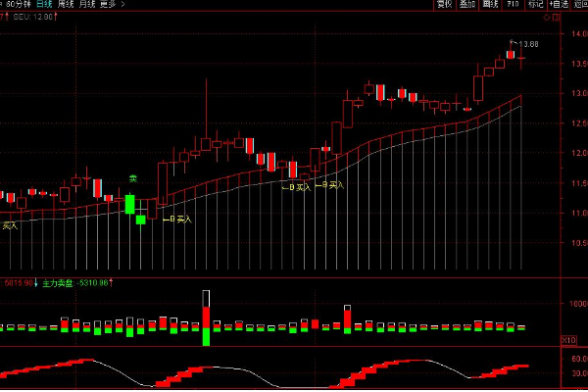Add stock via +自选 button

coord(559,5)
